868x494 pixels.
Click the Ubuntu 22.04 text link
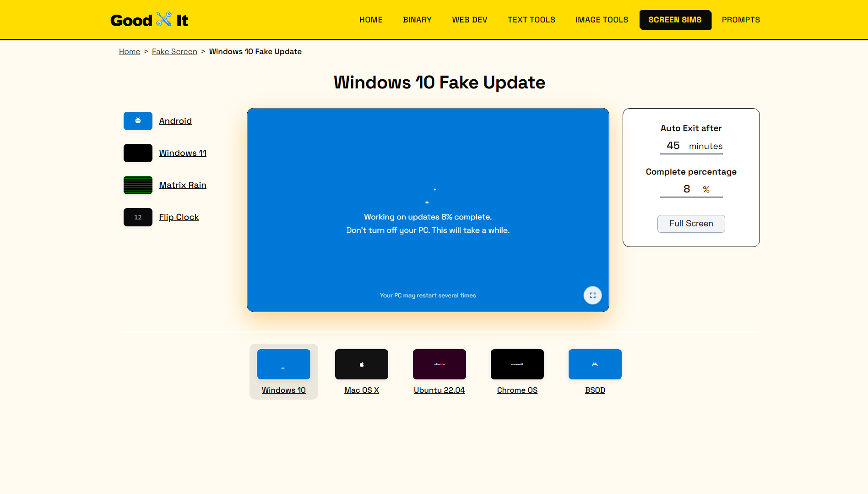439,390
